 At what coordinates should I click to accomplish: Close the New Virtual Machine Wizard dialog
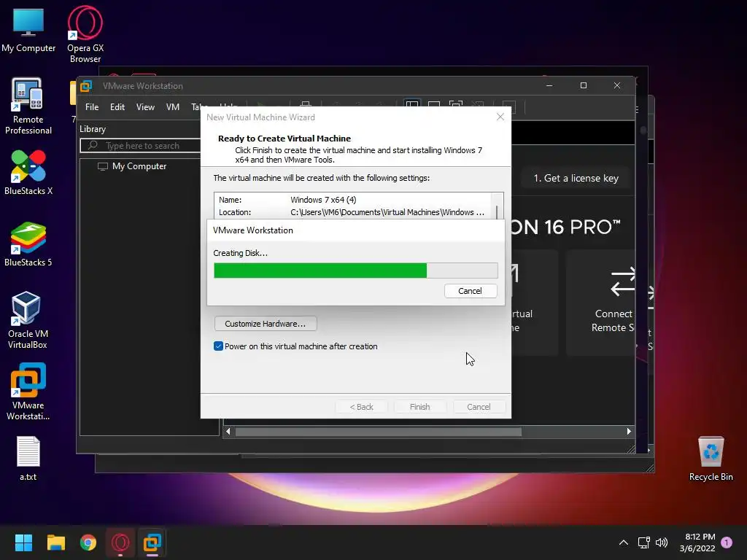click(500, 117)
